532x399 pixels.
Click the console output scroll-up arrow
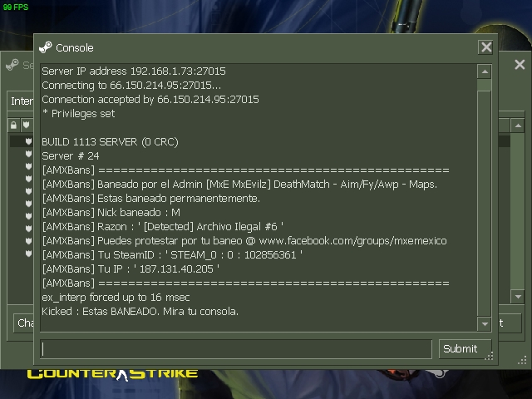click(x=485, y=71)
